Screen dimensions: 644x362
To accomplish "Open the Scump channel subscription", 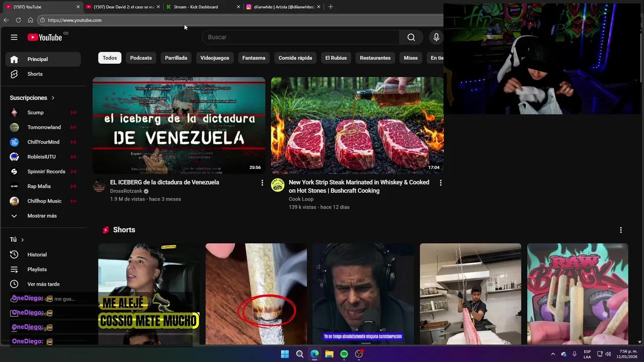I will (x=43, y=113).
